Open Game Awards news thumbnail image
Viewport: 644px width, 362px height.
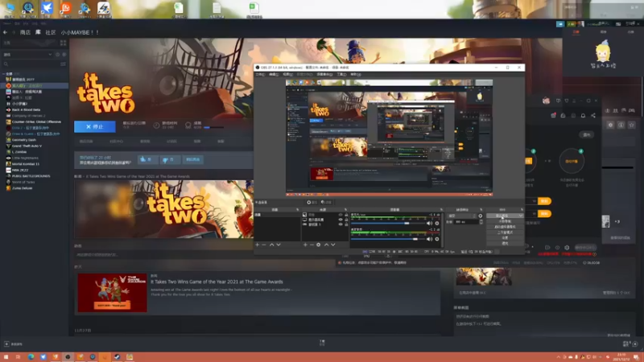pos(112,293)
